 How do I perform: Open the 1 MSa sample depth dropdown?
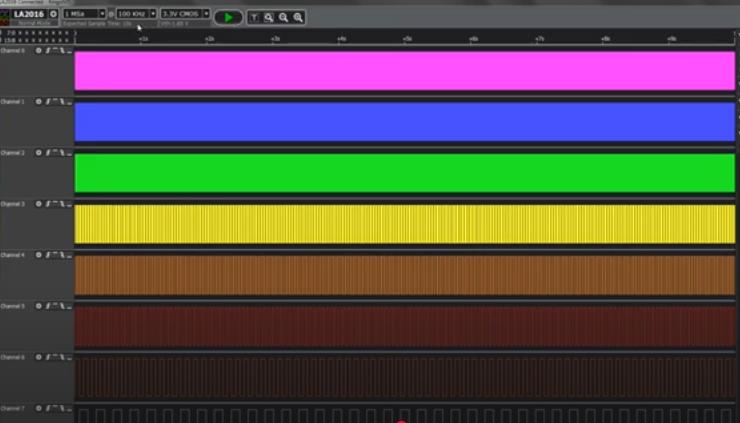point(84,14)
